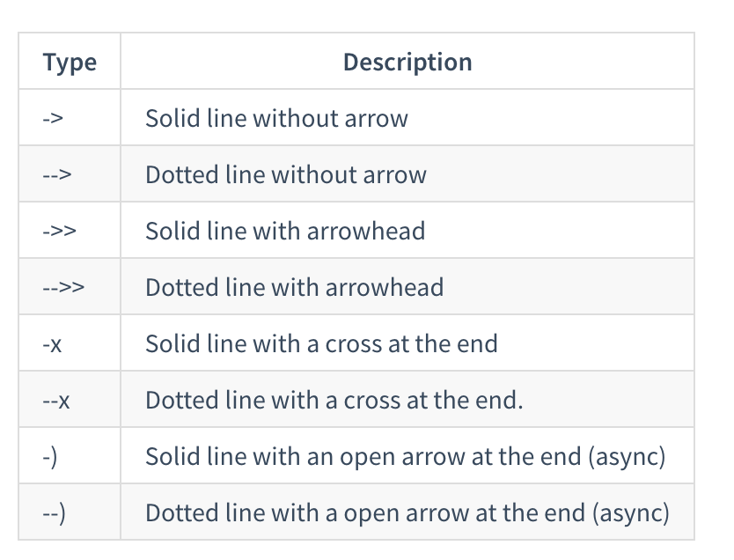Click the 'Type' column header
Image resolution: width=734 pixels, height=560 pixels.
[70, 63]
